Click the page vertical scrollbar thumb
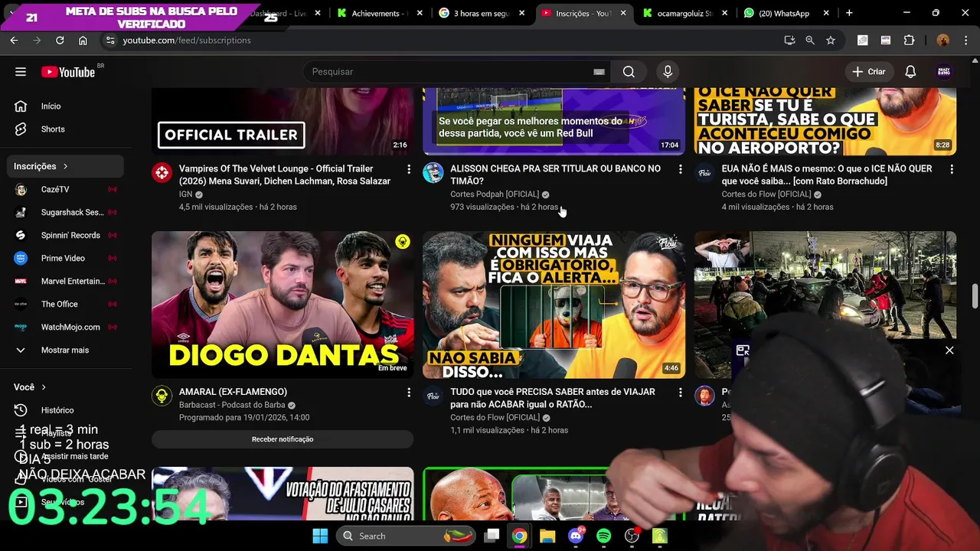980x551 pixels. point(975,296)
